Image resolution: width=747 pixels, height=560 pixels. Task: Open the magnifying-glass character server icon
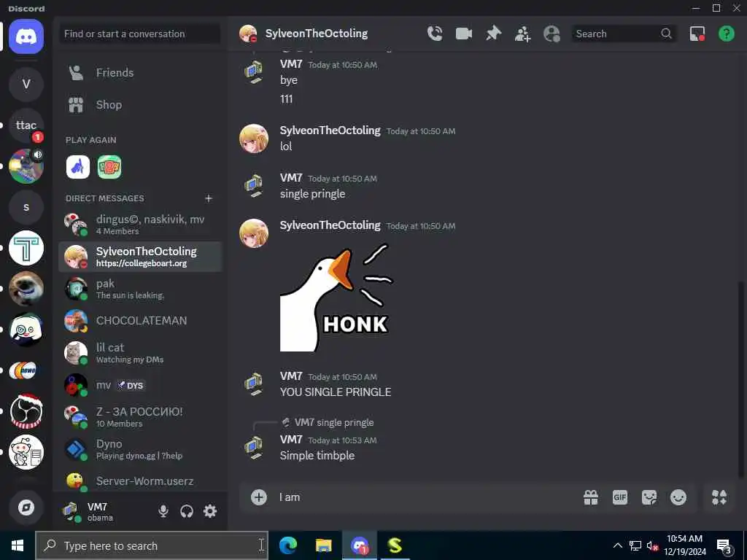(x=26, y=330)
